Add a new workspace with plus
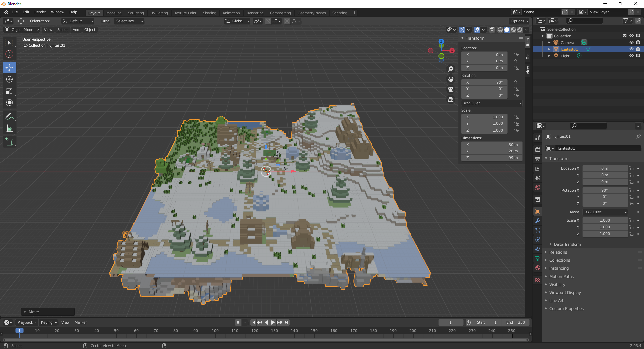Screen dimensions: 644x349 pos(354,13)
